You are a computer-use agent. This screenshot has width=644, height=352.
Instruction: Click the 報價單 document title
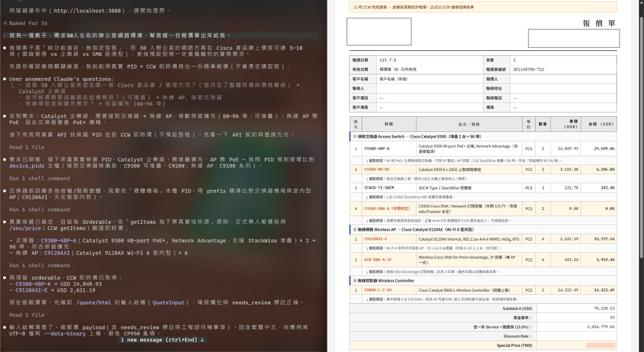coord(599,23)
